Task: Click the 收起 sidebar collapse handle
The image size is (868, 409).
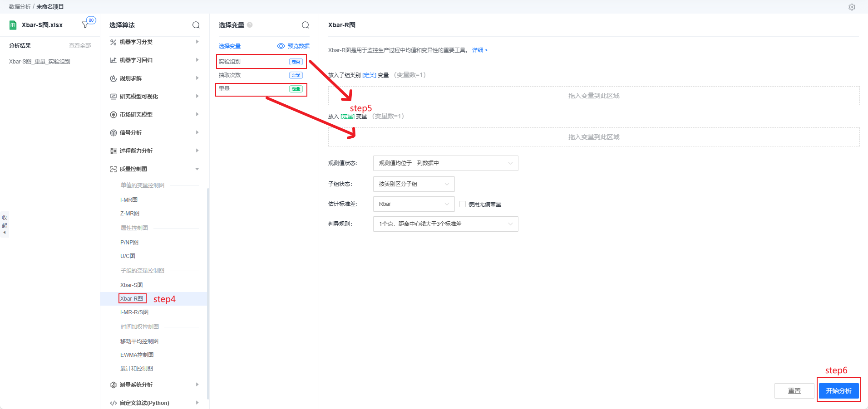Action: (x=5, y=224)
